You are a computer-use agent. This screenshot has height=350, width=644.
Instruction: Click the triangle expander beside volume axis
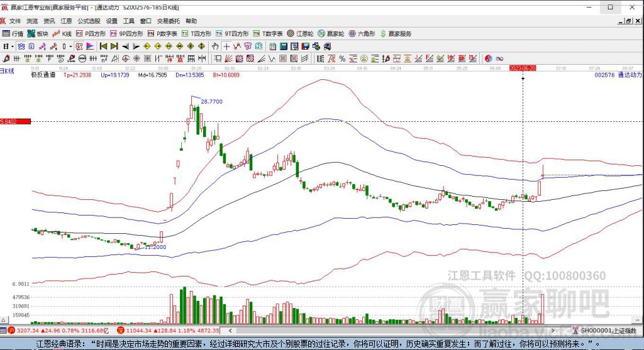click(x=3, y=320)
